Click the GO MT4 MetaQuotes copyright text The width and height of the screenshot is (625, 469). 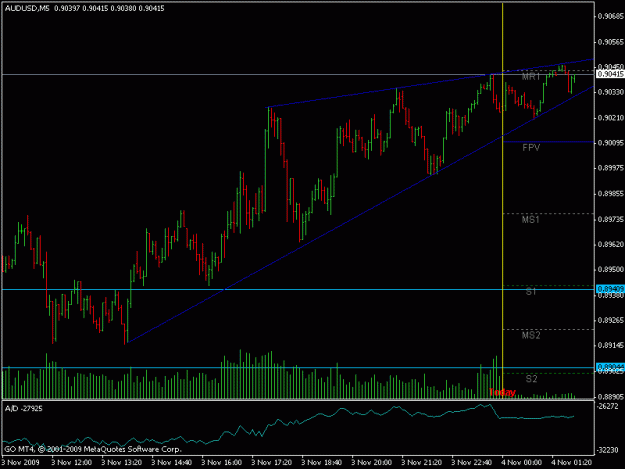[x=93, y=449]
